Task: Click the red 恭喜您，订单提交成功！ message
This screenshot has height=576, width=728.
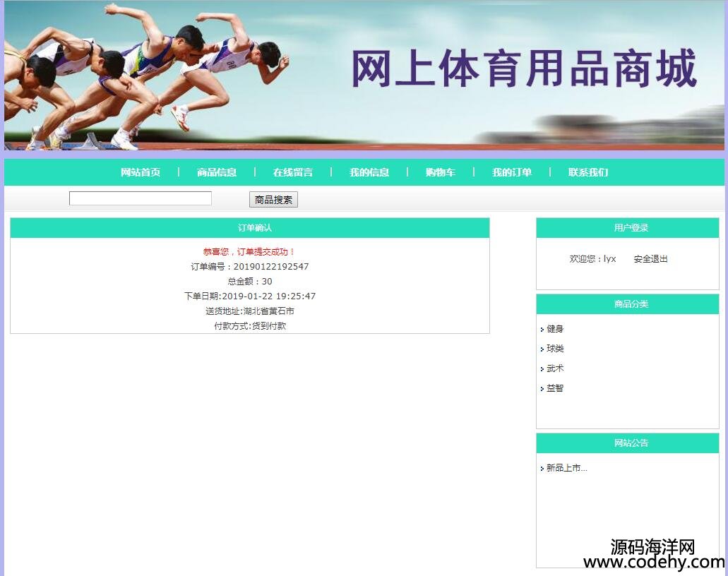Action: click(250, 251)
